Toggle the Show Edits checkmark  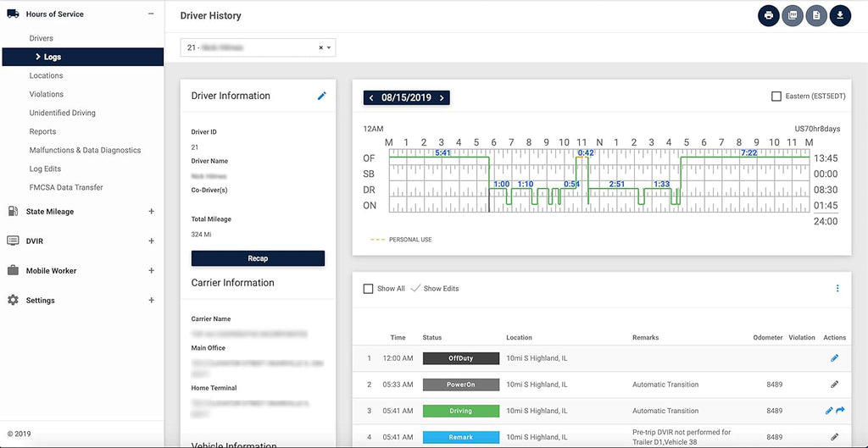point(415,288)
